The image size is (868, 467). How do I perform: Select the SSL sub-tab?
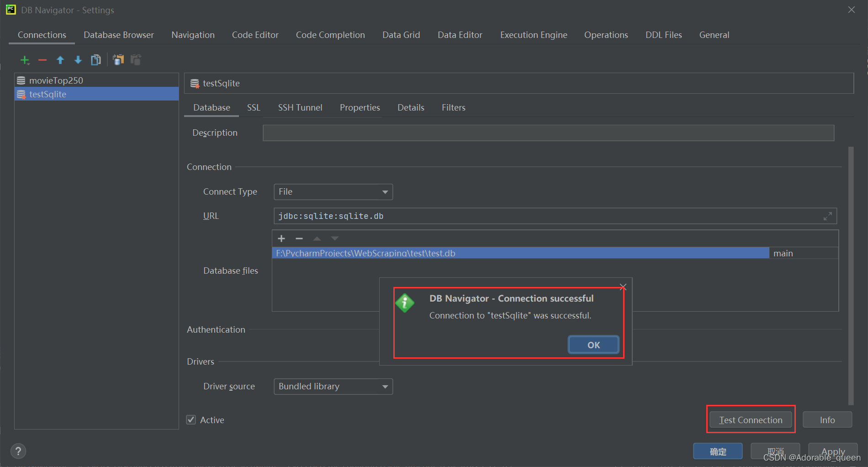[x=254, y=107]
